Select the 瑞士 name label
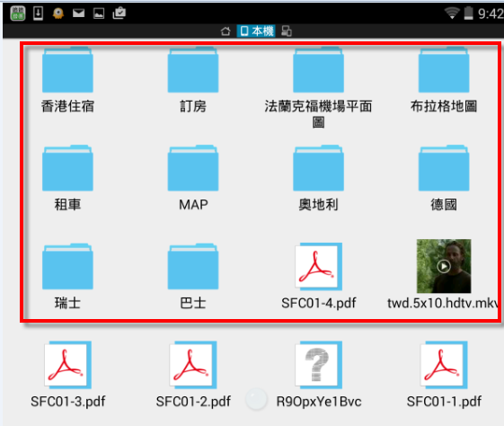 coord(67,303)
